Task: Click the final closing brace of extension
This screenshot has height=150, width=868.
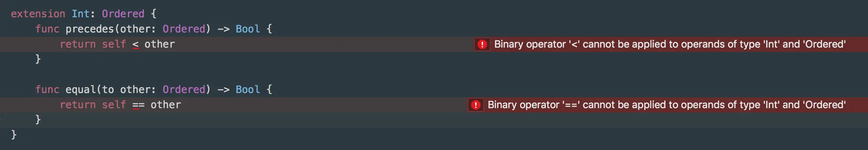Action: click(x=14, y=134)
